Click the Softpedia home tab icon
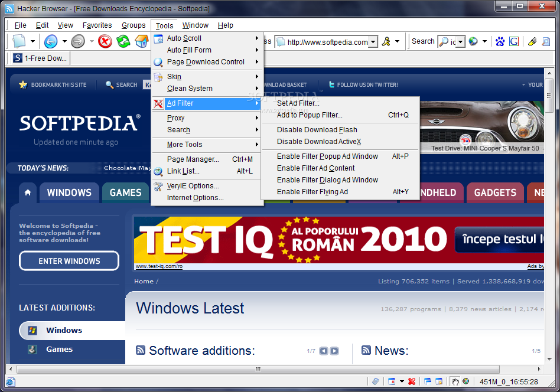The image size is (560, 392). pyautogui.click(x=28, y=193)
